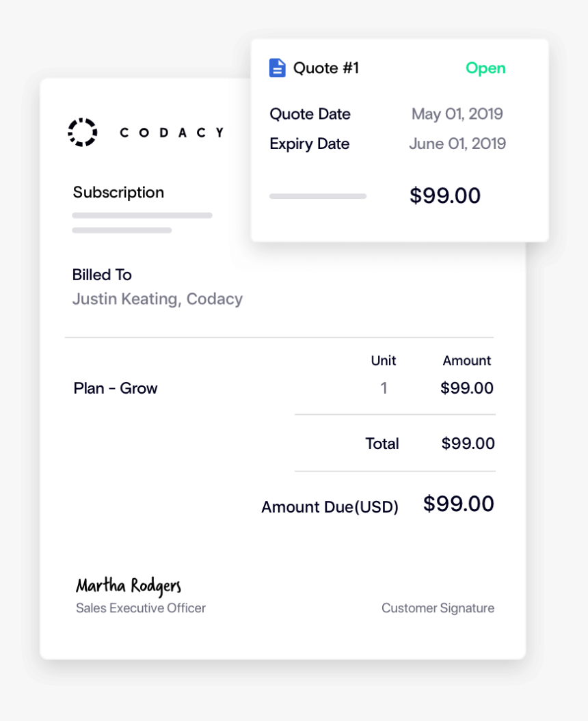The height and width of the screenshot is (721, 588).
Task: Select the Quote Date value May 01, 2019
Action: tap(457, 114)
